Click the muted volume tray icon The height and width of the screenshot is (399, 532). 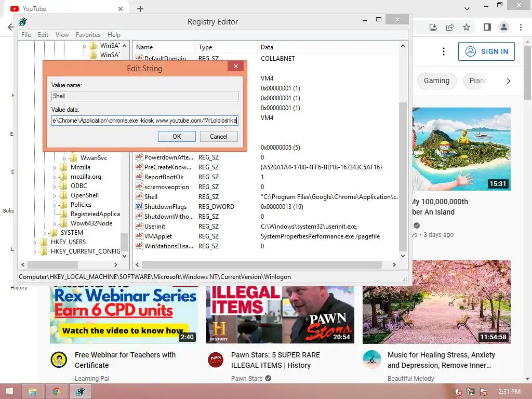coord(458,392)
